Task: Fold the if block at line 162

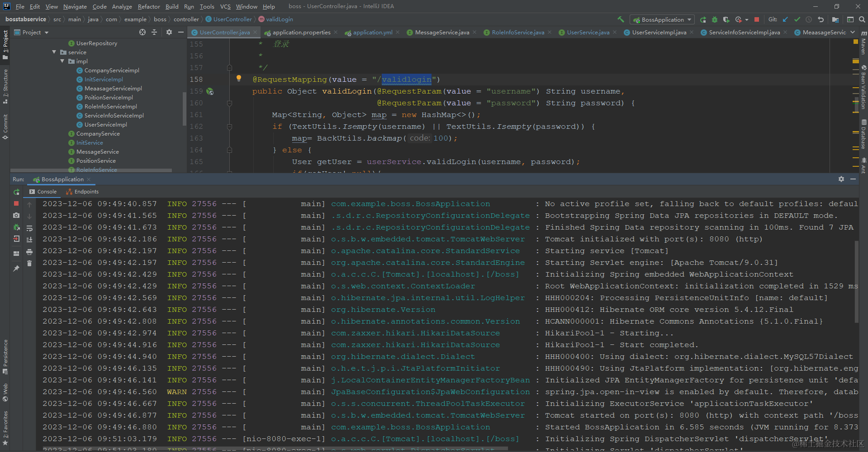Action: [x=229, y=127]
